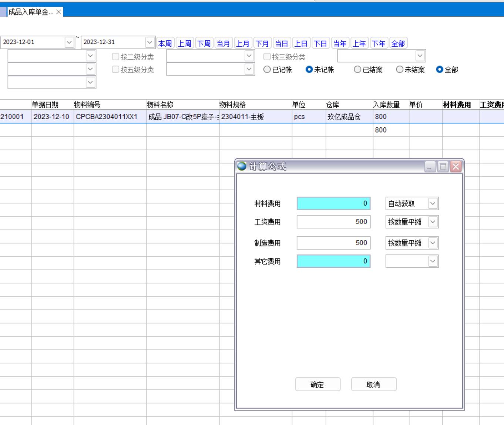Open the 工资费用 按数量平摊 dropdown

click(433, 222)
